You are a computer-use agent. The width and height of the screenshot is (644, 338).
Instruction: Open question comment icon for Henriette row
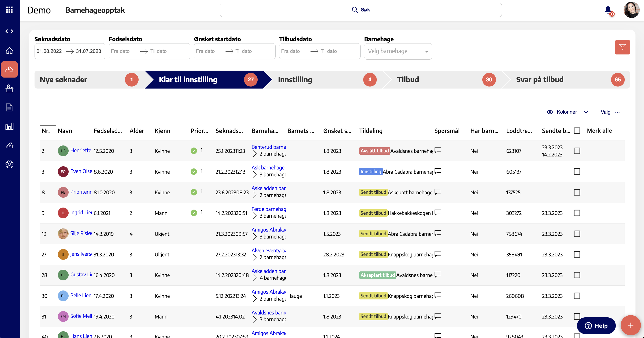tap(438, 150)
